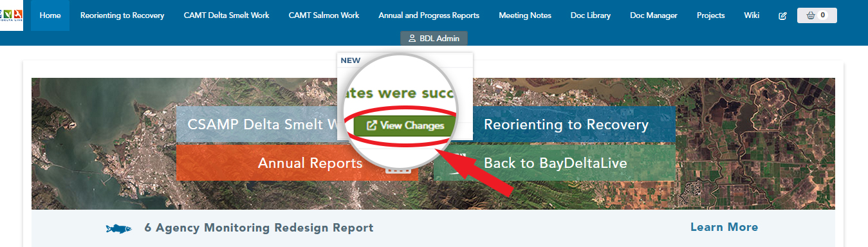Select Meeting Notes in navigation
This screenshot has width=868, height=247.
point(525,15)
